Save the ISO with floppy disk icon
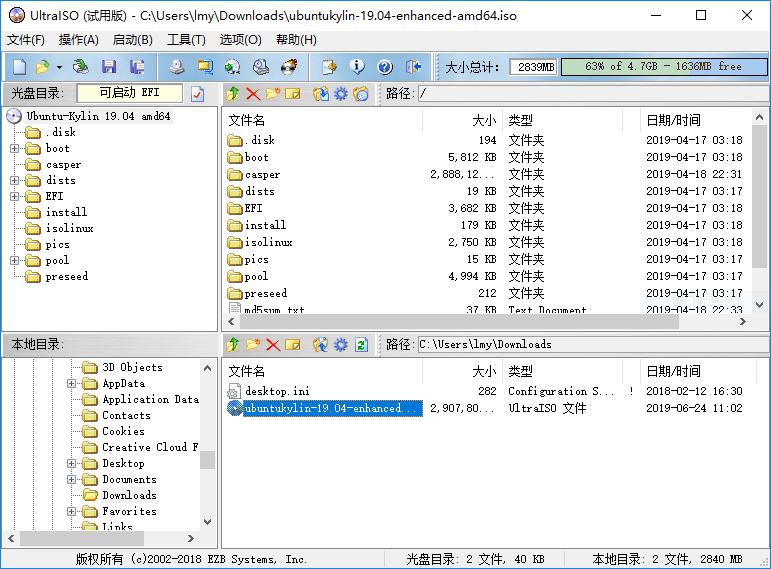 pos(109,67)
